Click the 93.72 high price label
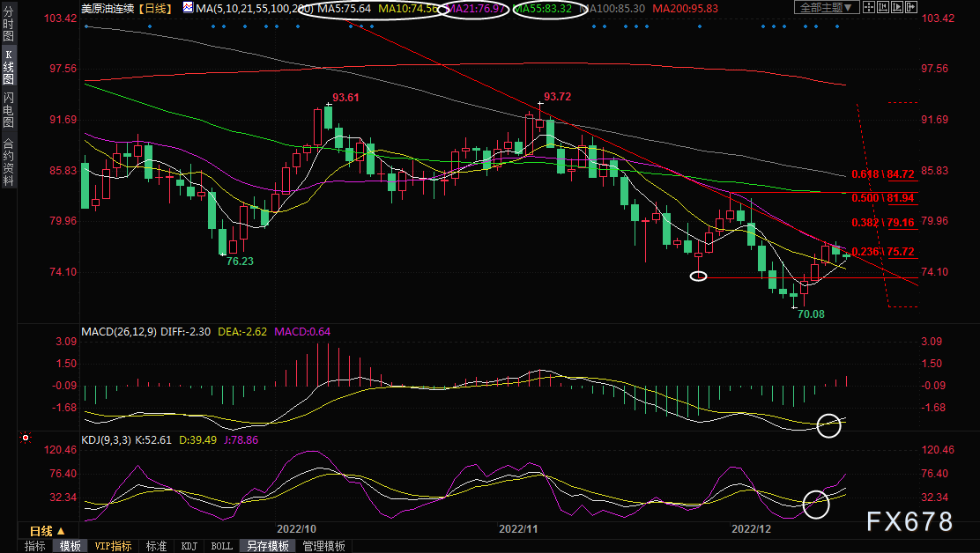The width and height of the screenshot is (980, 553). click(x=558, y=97)
